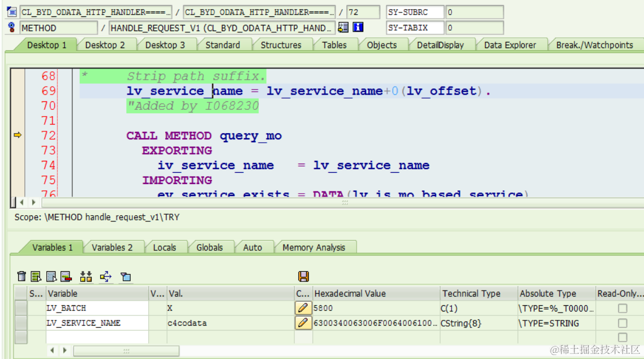Image resolution: width=644 pixels, height=359 pixels.
Task: Click the blue branching arrows icon
Action: coord(106,276)
